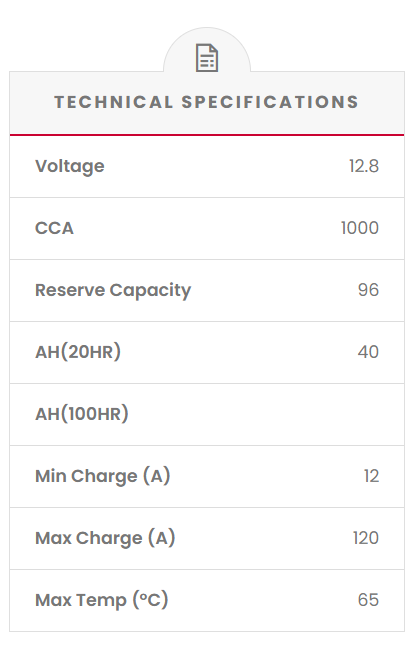Select the AH(20HR) label
The image size is (419, 651).
78,352
